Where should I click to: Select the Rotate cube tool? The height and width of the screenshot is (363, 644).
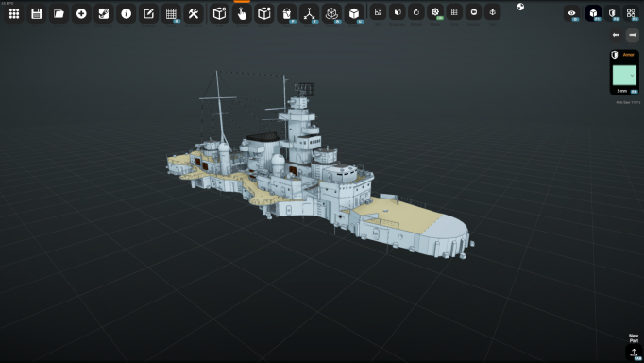331,13
